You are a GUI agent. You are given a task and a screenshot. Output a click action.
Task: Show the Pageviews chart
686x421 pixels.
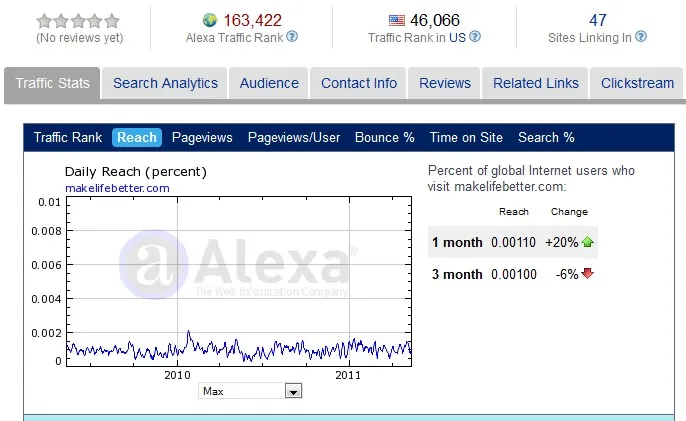(202, 137)
